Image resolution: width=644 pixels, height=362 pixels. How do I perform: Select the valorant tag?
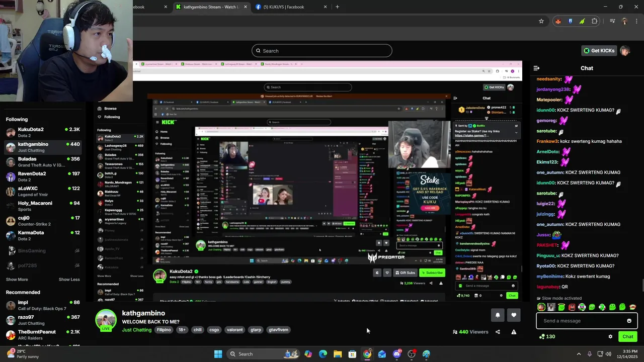(235, 330)
